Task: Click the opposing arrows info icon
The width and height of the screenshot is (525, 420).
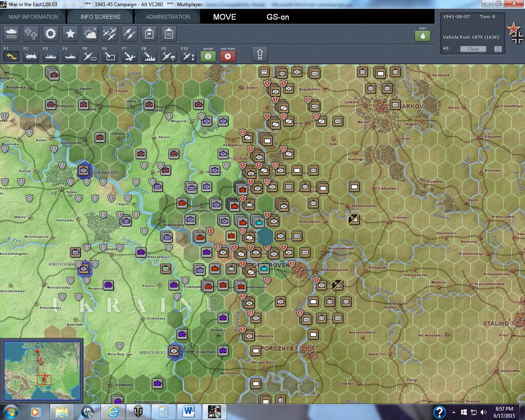Action: (129, 34)
